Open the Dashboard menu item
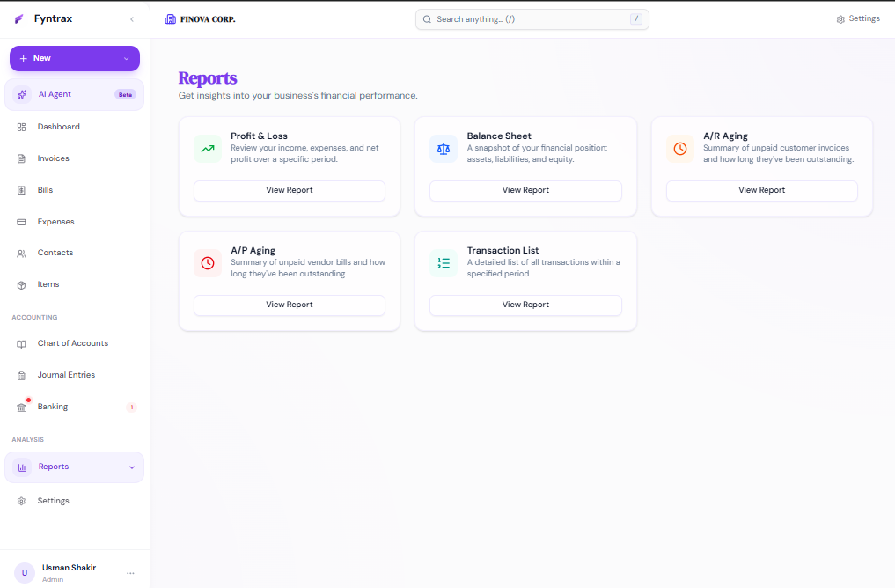Screen dimensions: 895x588 click(x=74, y=127)
